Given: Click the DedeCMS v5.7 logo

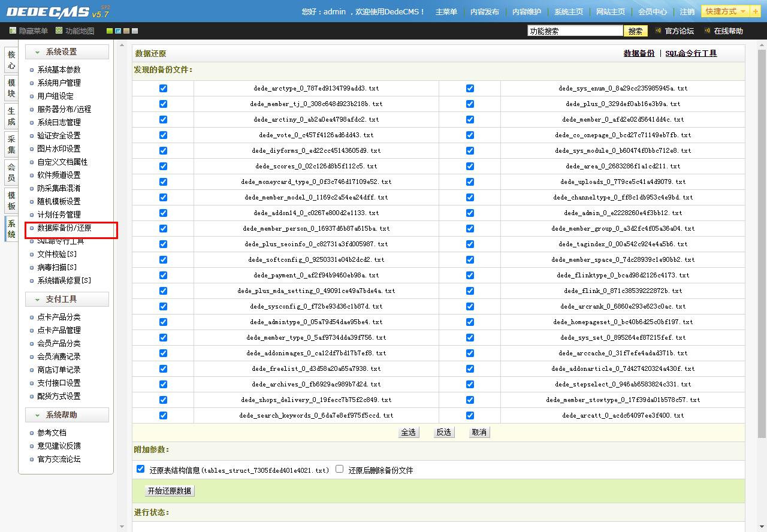Looking at the screenshot, I should (x=58, y=11).
